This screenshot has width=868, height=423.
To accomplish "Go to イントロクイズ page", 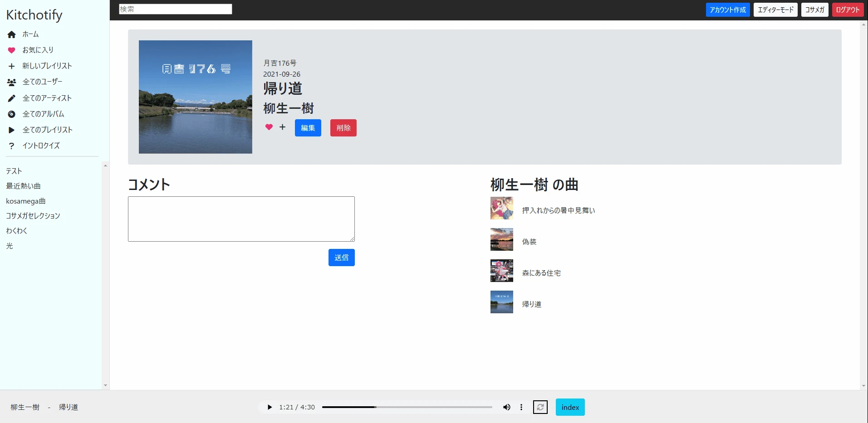I will pyautogui.click(x=41, y=146).
